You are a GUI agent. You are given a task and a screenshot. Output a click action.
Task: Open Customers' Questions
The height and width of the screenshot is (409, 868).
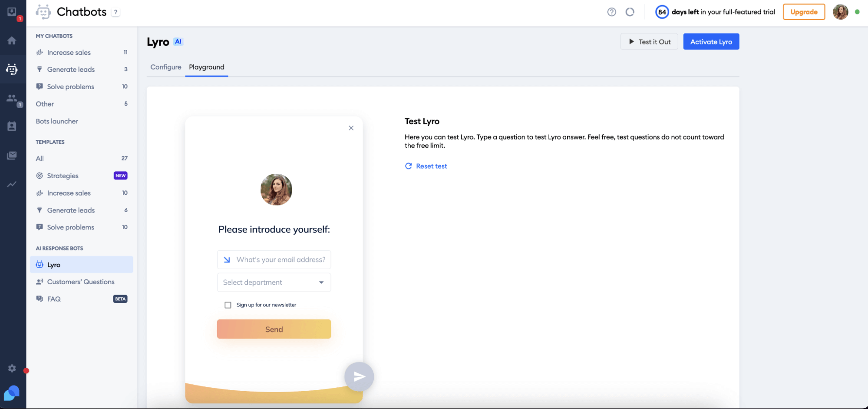[82, 282]
